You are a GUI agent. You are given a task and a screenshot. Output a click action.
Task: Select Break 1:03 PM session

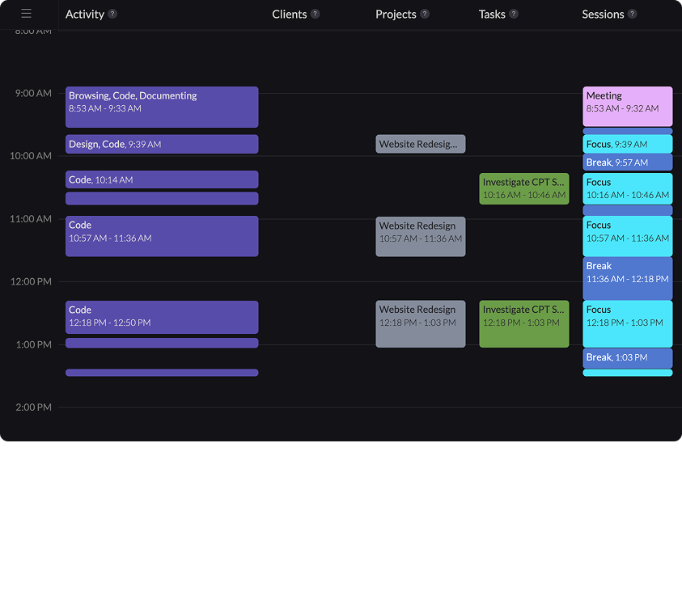(x=628, y=358)
